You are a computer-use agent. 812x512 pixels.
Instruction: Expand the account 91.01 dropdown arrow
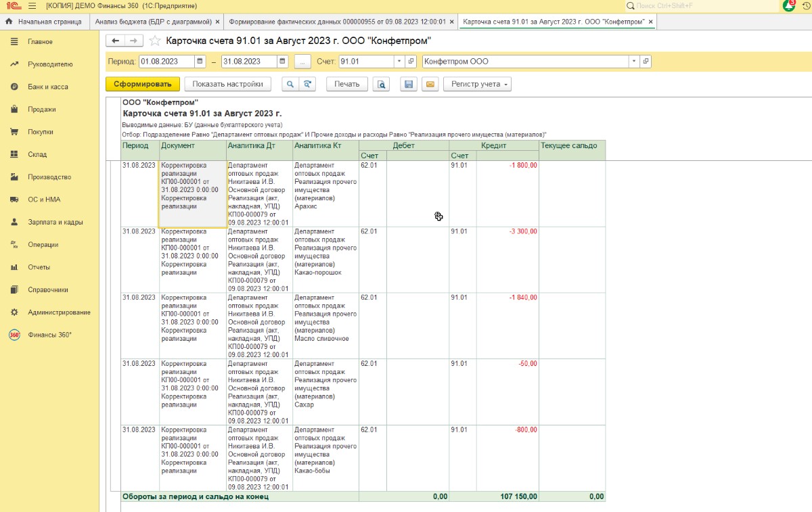click(x=399, y=62)
